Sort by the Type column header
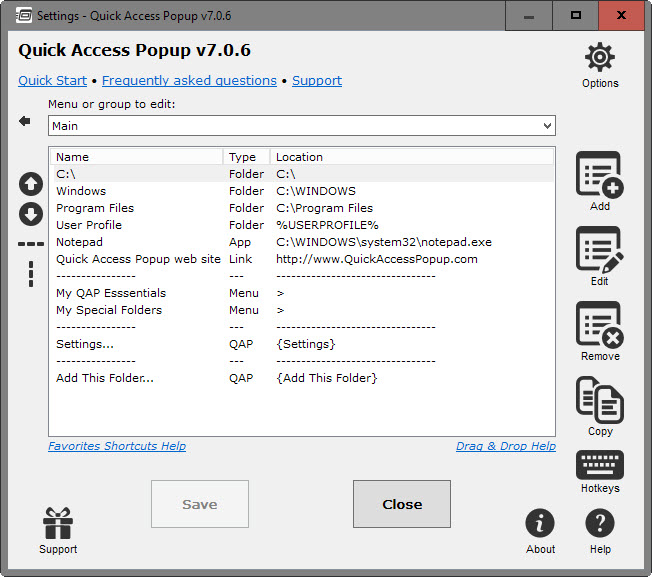The height and width of the screenshot is (577, 652). (x=247, y=157)
